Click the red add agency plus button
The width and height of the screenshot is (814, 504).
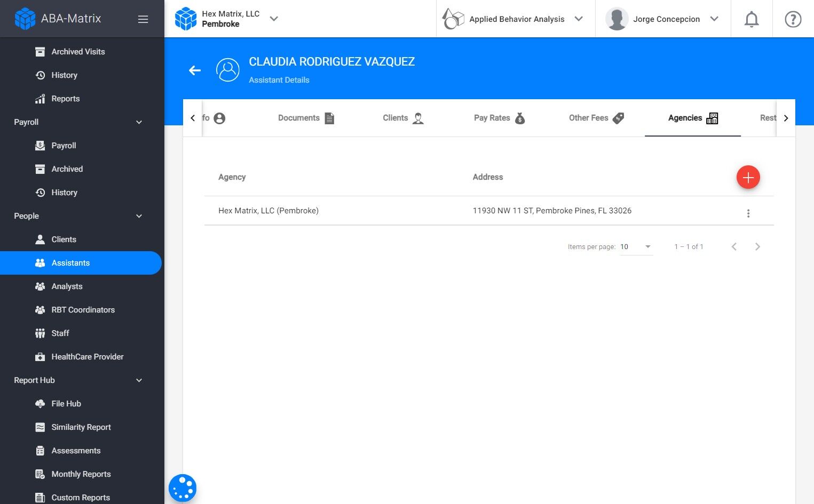point(748,177)
